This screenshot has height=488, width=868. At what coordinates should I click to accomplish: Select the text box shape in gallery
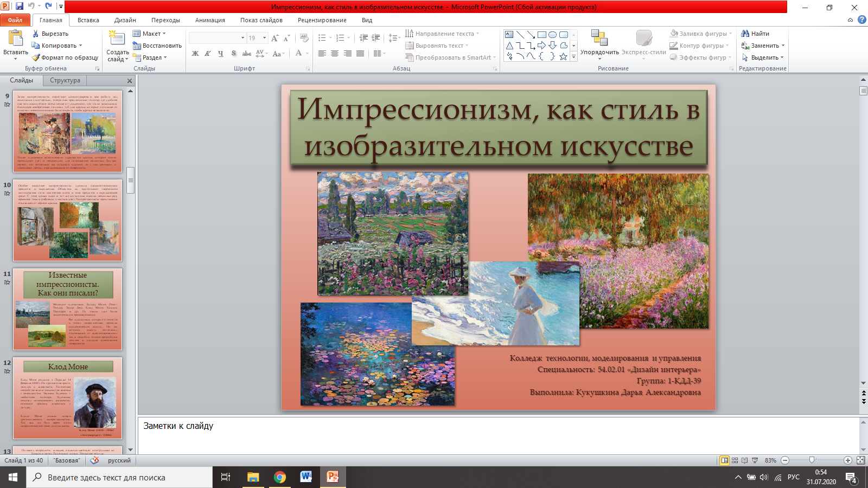click(509, 34)
